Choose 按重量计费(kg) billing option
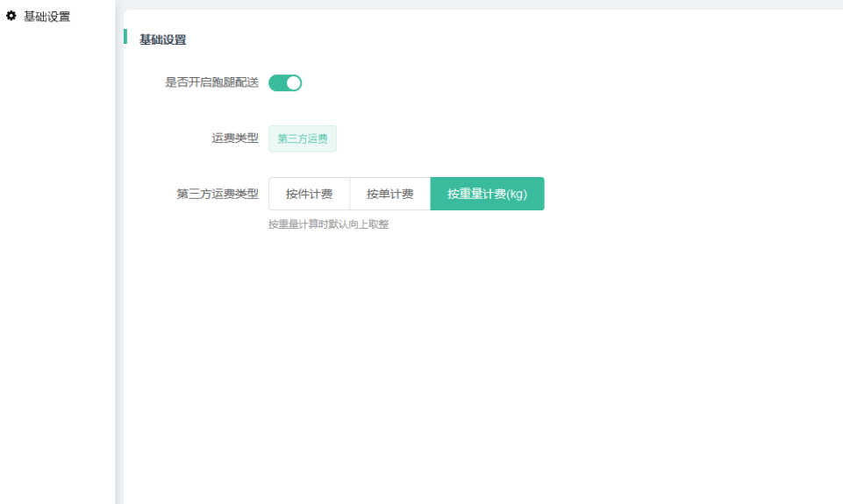The image size is (843, 504). click(x=487, y=194)
